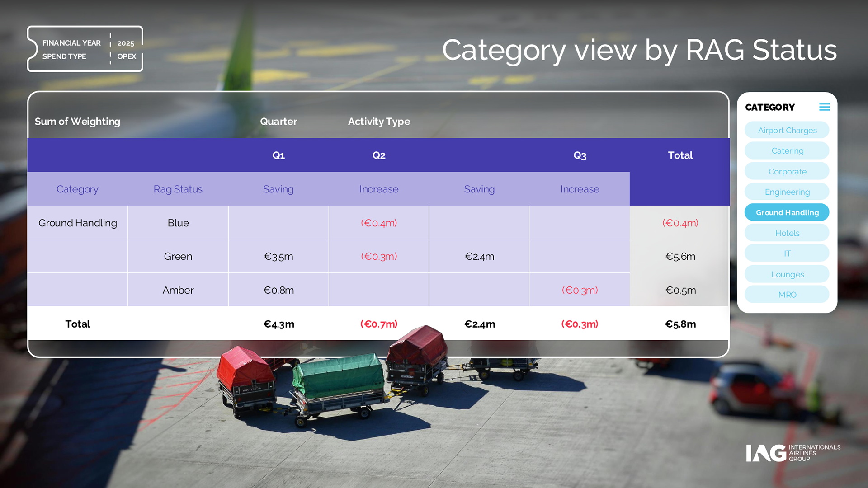
Task: Choose IT in the category slicer
Action: 787,253
